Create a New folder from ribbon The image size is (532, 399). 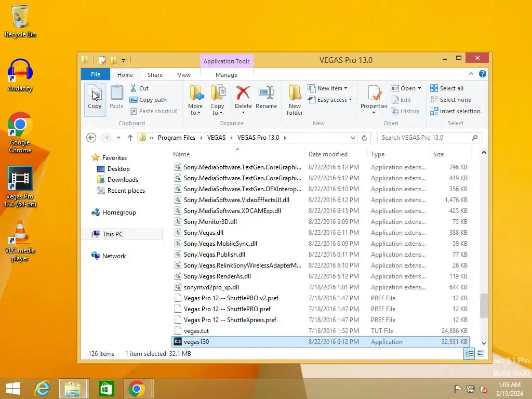295,100
